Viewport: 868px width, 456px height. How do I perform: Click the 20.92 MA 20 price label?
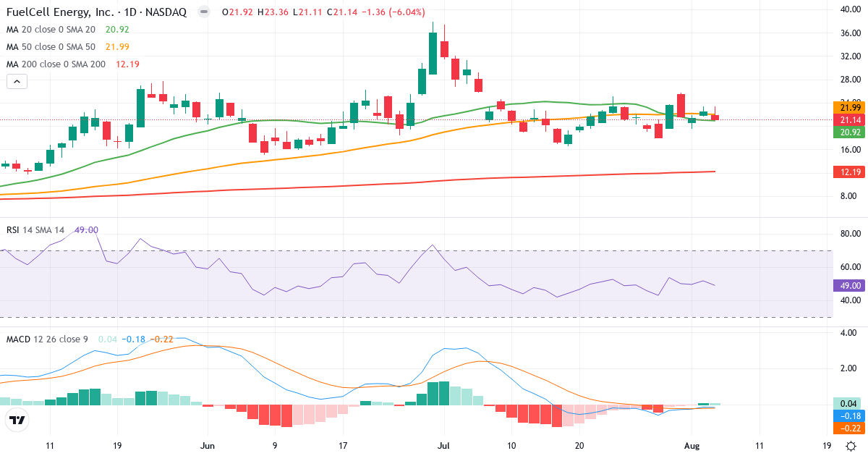[x=849, y=132]
